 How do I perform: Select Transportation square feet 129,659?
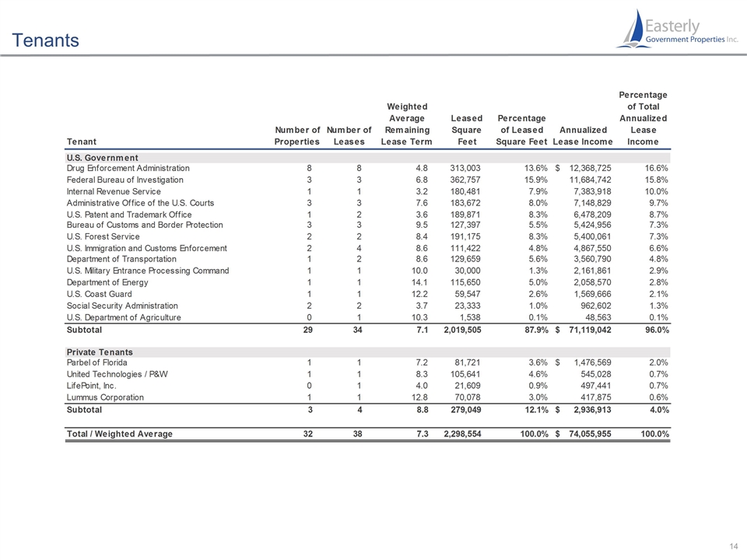(465, 259)
